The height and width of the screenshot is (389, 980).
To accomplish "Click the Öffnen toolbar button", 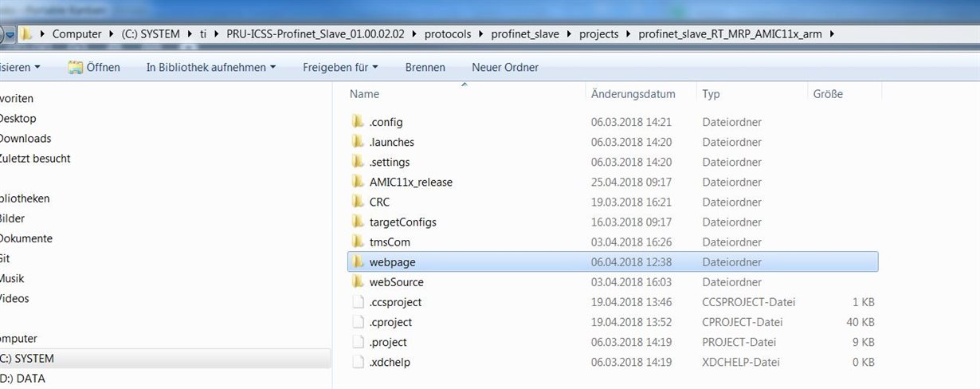I will click(94, 67).
